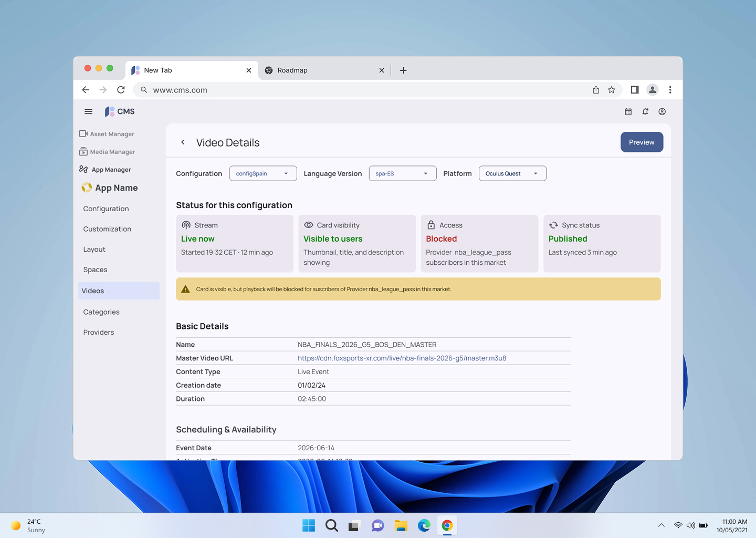Screen dimensions: 756x538
Task: Switch to the Roadmap browser tab
Action: tap(324, 70)
